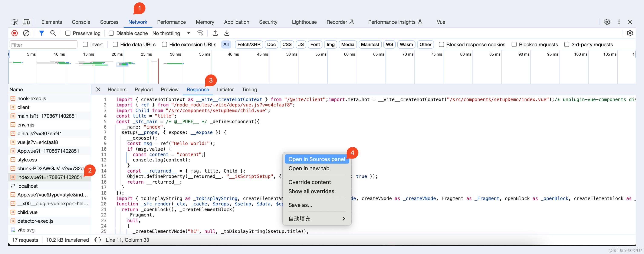Select the child.vue request
Screen dimensions: 644x254
27,212
